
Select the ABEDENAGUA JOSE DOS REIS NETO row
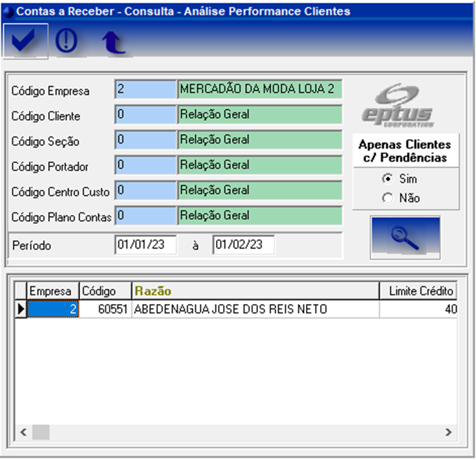click(x=230, y=310)
